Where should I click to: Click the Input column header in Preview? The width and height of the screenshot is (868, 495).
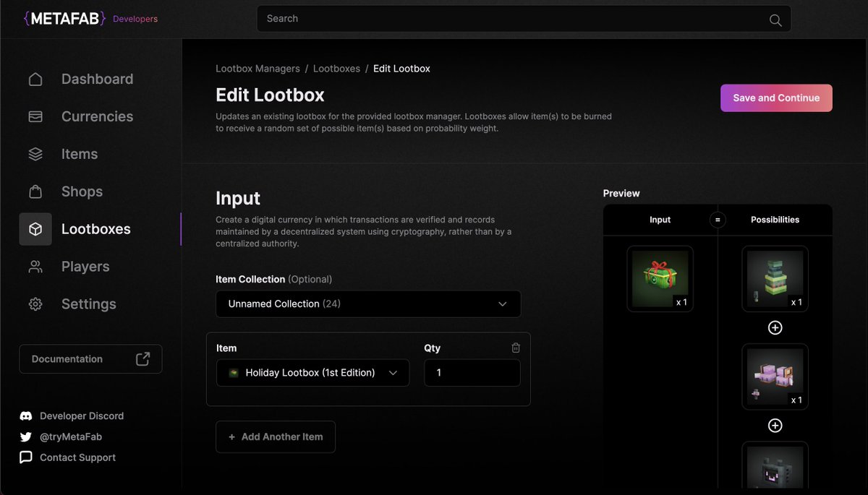click(x=660, y=220)
